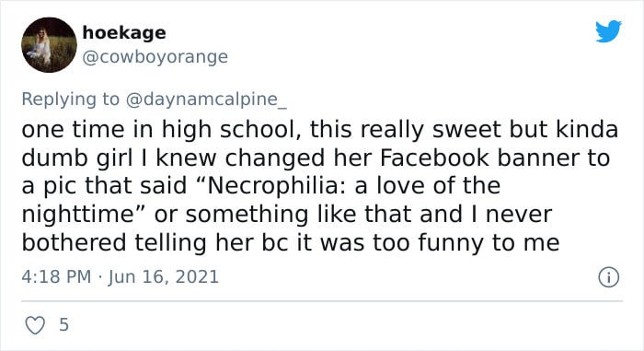The height and width of the screenshot is (351, 644).
Task: Click the like count number 5
Action: click(63, 325)
